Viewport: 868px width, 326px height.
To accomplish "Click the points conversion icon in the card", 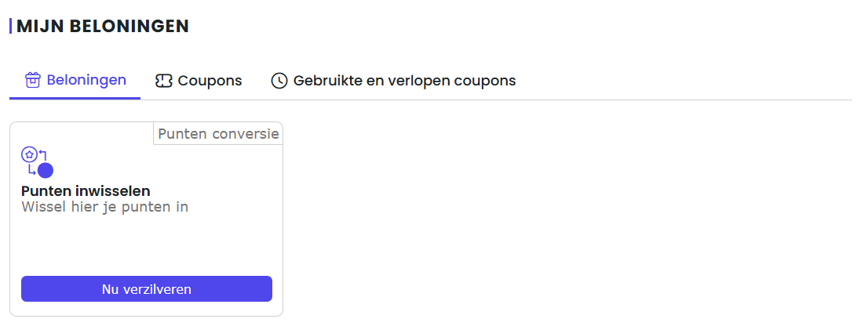I will [37, 162].
